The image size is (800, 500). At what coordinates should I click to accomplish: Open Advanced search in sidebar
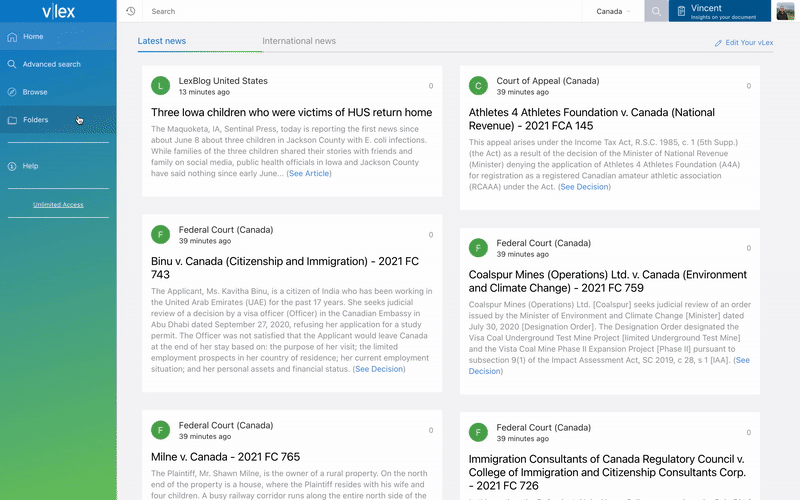pyautogui.click(x=58, y=64)
